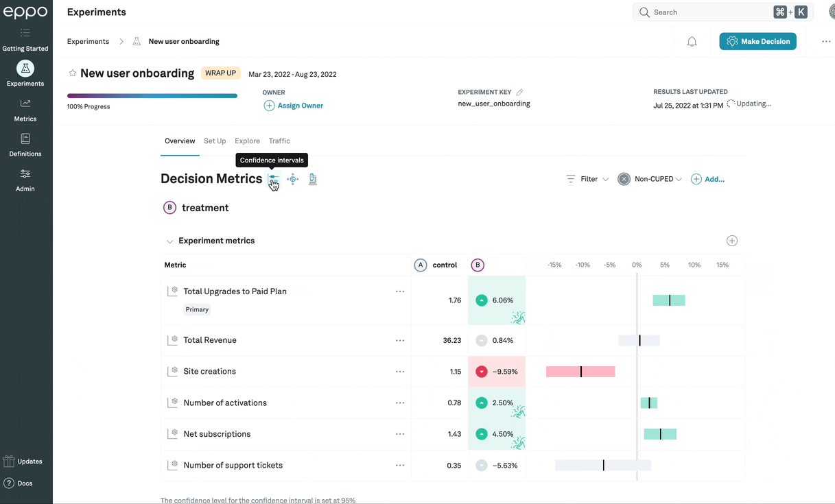
Task: Star the New user onboarding experiment
Action: click(x=72, y=73)
